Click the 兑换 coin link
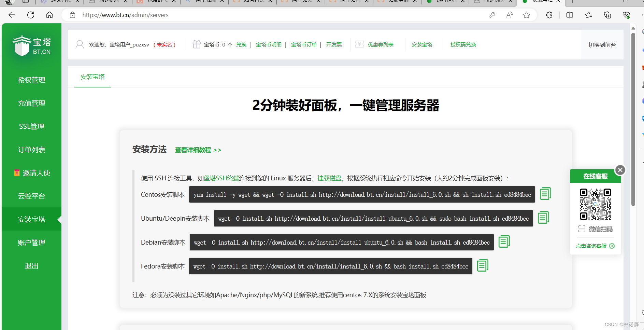Viewport: 644px width, 330px height. (x=241, y=45)
